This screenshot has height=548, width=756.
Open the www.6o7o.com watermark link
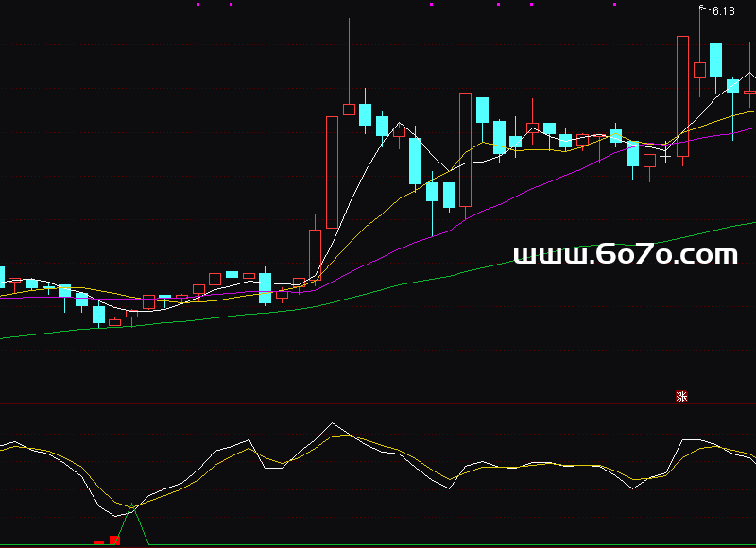pos(626,254)
